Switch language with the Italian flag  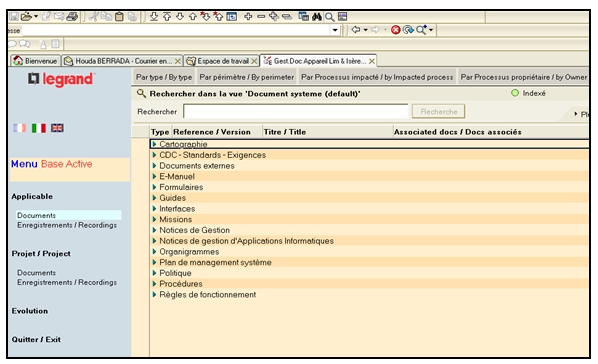(x=39, y=128)
